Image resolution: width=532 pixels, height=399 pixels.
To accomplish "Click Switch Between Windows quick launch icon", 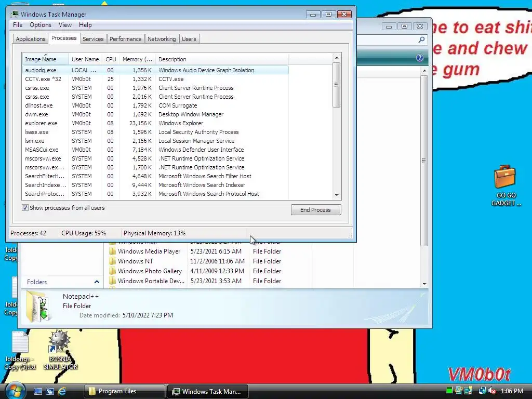I will tap(49, 391).
